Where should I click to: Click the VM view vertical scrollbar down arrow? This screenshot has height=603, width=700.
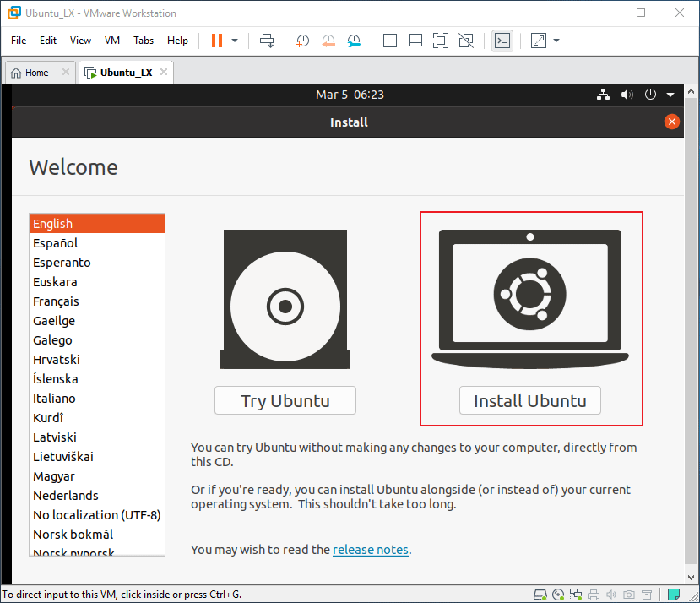click(x=691, y=577)
